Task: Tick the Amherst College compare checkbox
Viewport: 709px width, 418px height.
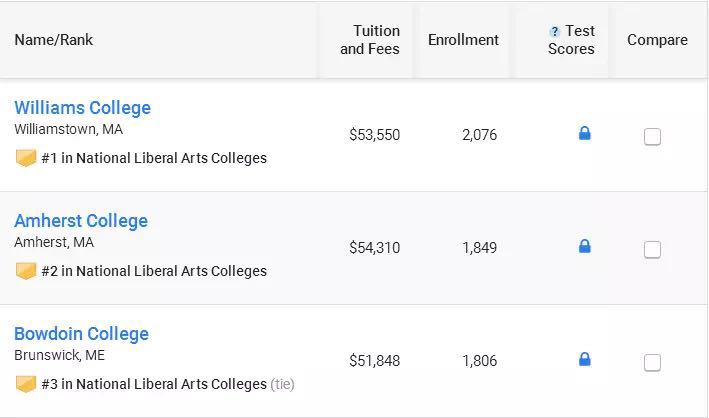Action: coord(652,250)
